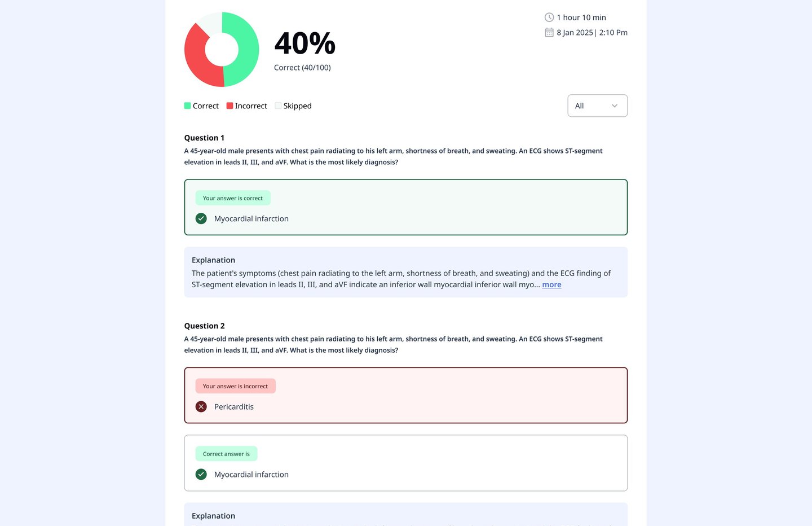
Task: Click the clock icon beside duration
Action: click(x=549, y=17)
